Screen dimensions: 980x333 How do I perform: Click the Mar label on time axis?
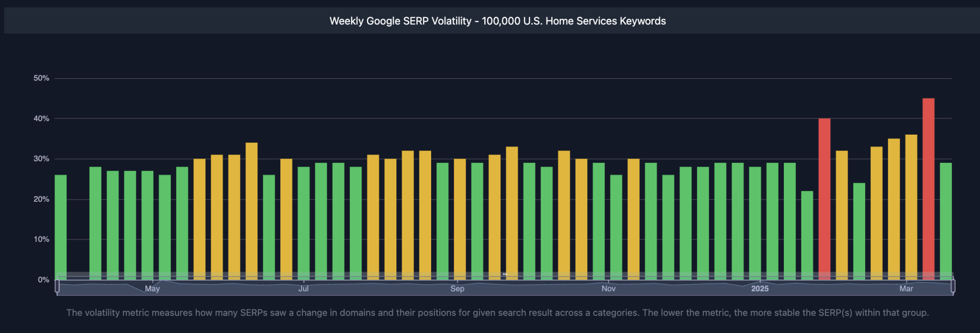click(906, 289)
